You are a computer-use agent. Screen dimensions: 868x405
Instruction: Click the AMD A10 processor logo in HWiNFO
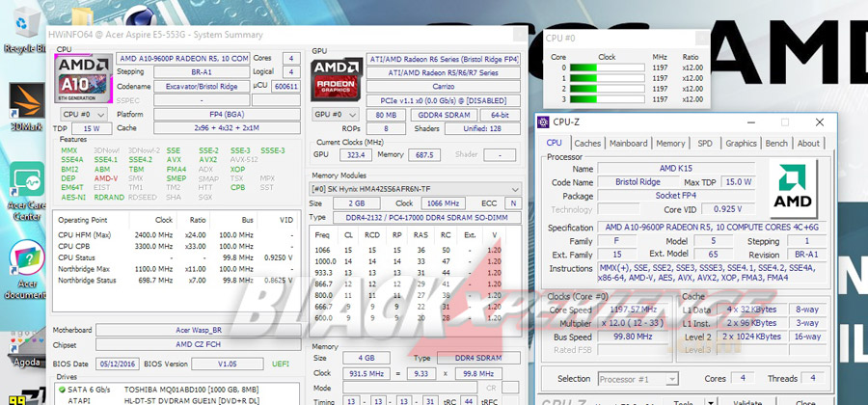[84, 78]
